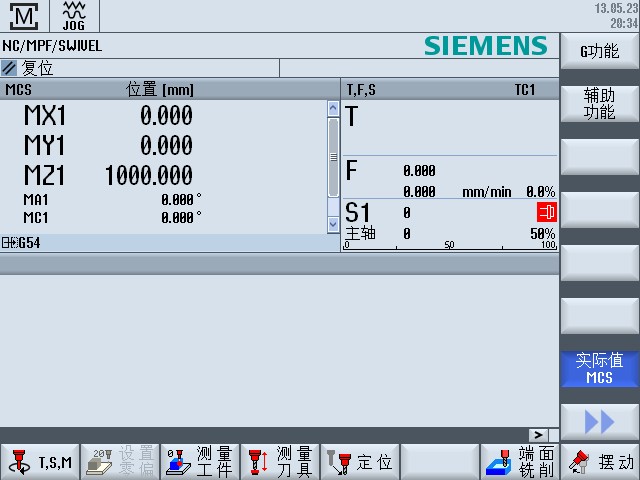
Task: Click the 复位 reset status icon
Action: click(x=9, y=68)
